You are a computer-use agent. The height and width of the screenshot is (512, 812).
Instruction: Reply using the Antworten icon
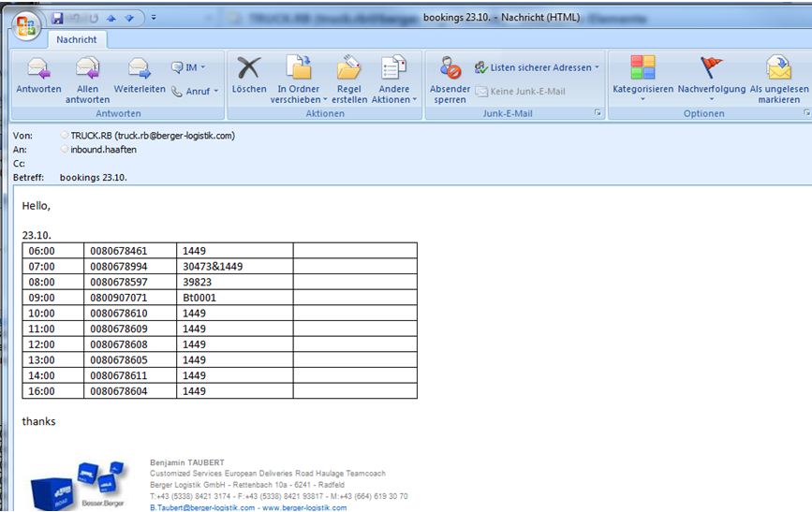coord(38,76)
